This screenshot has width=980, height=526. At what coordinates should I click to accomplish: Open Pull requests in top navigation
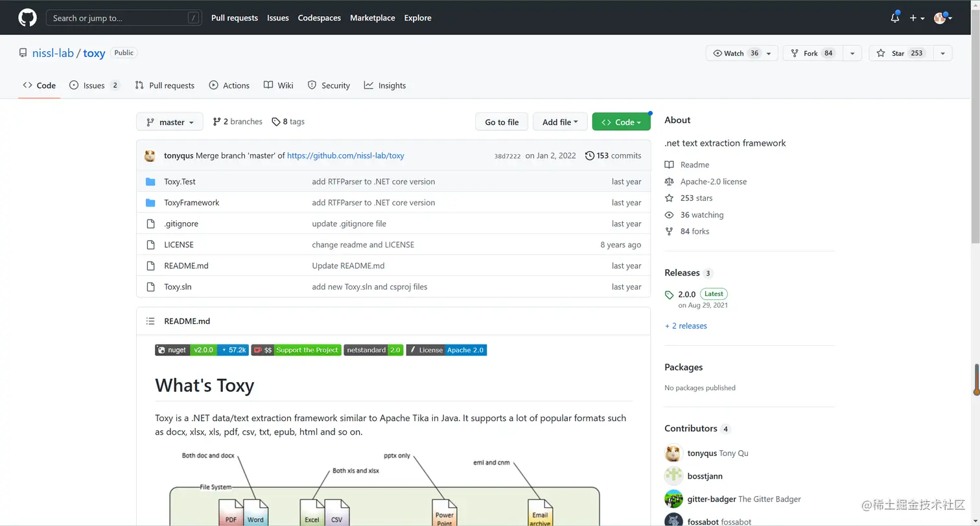pyautogui.click(x=235, y=18)
